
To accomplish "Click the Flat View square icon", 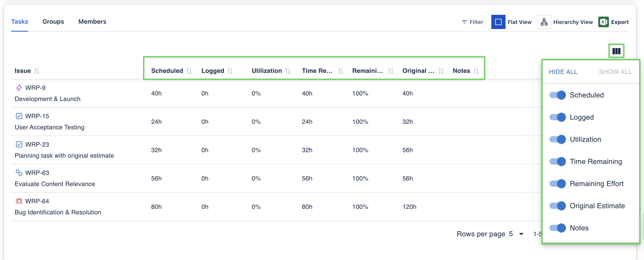I will 498,22.
